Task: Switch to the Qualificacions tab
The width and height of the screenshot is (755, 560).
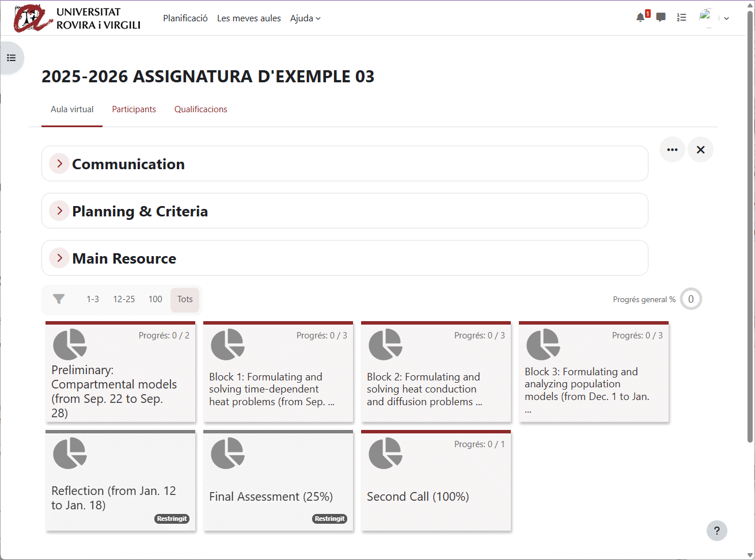Action: click(200, 109)
